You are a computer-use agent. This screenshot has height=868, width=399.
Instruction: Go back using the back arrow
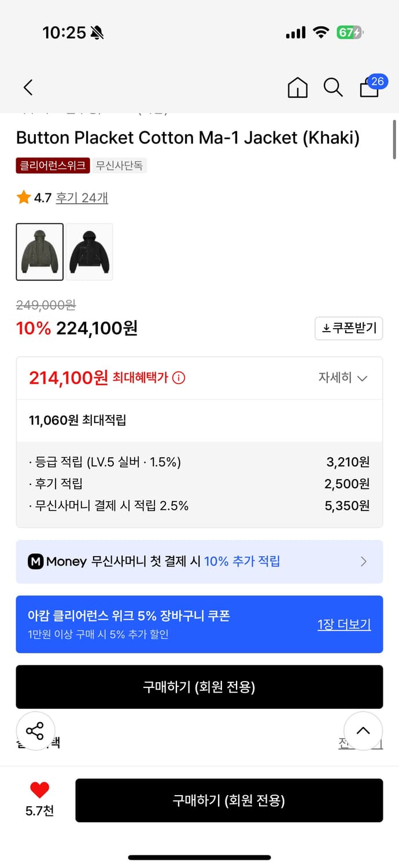tap(27, 87)
